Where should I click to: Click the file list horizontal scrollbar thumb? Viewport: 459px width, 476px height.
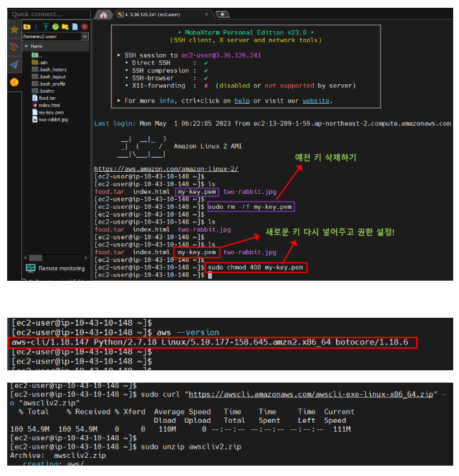tap(36, 258)
